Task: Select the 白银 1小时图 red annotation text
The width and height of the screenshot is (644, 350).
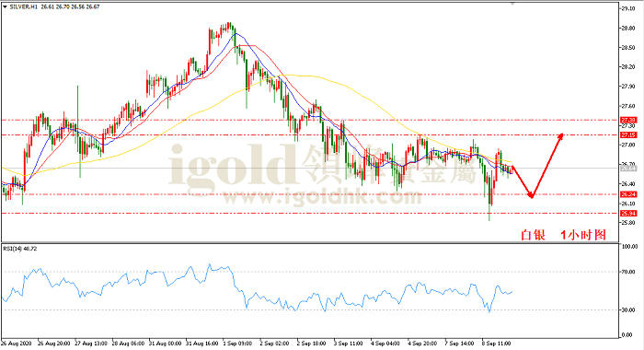Action: click(x=563, y=235)
